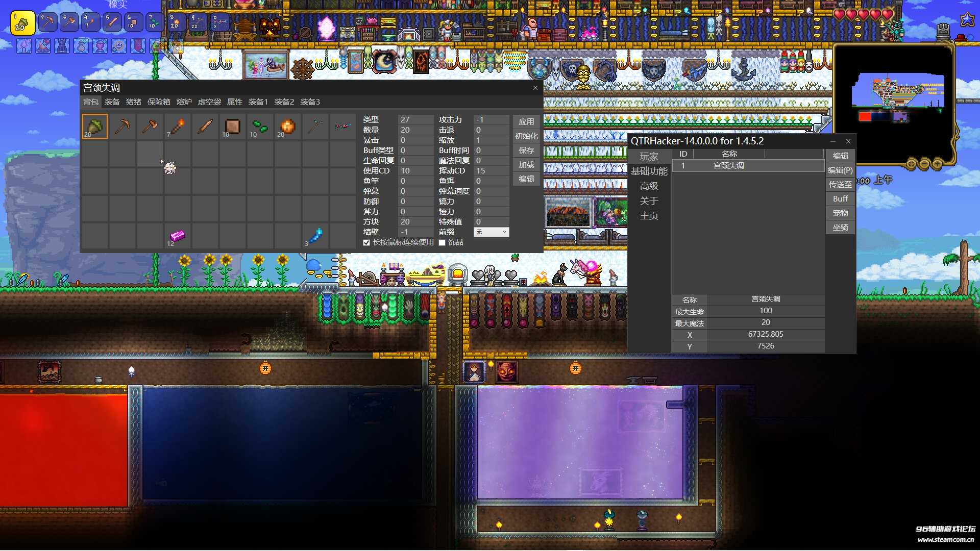Image resolution: width=980 pixels, height=551 pixels.
Task: Select the hammer item slot
Action: coord(150,126)
